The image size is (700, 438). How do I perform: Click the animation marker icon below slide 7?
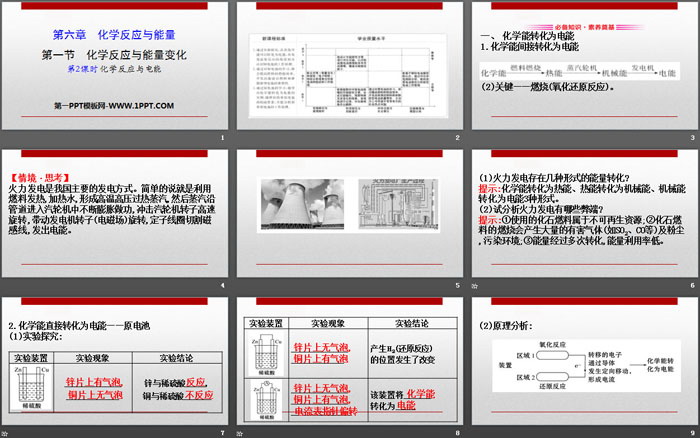point(6,432)
